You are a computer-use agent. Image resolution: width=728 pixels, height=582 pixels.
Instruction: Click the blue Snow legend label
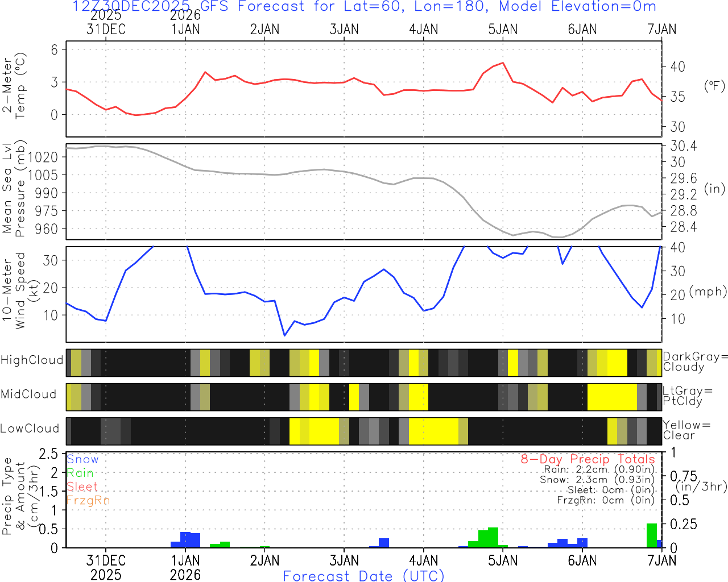click(82, 459)
